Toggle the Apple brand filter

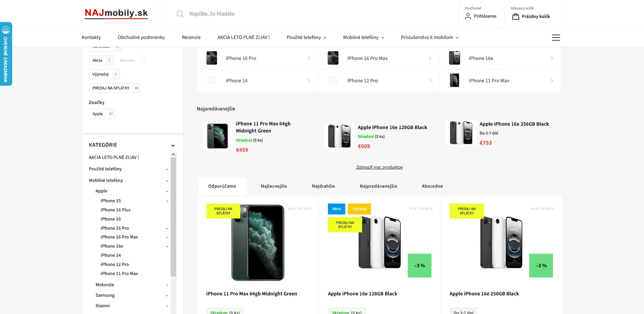[102, 114]
